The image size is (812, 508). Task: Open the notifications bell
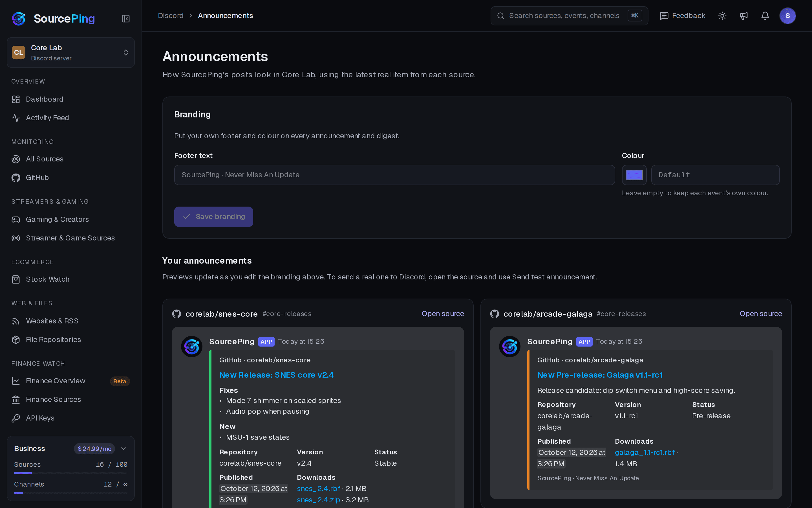[x=765, y=16]
